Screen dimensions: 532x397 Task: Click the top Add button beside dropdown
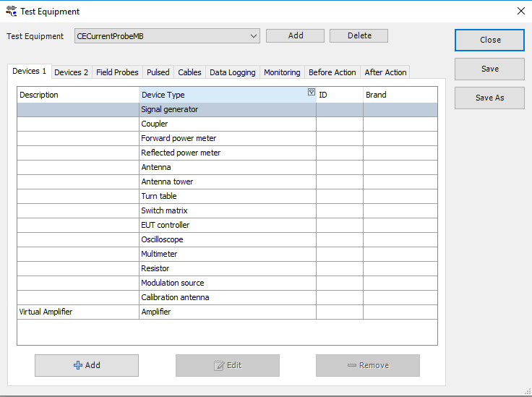296,35
